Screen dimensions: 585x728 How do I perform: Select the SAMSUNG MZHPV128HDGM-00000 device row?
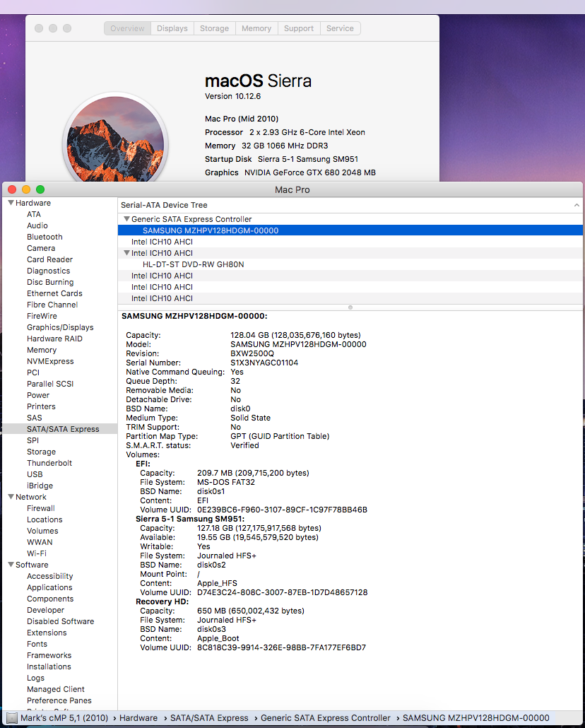[x=350, y=230]
